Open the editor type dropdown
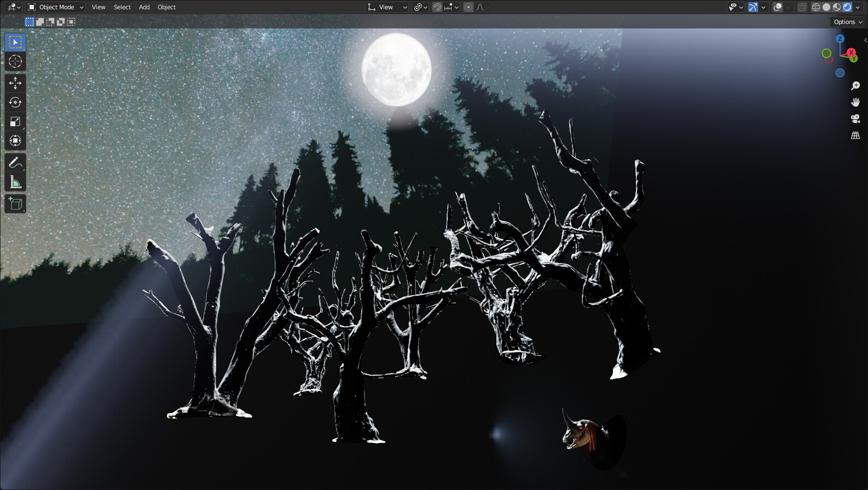 [14, 7]
